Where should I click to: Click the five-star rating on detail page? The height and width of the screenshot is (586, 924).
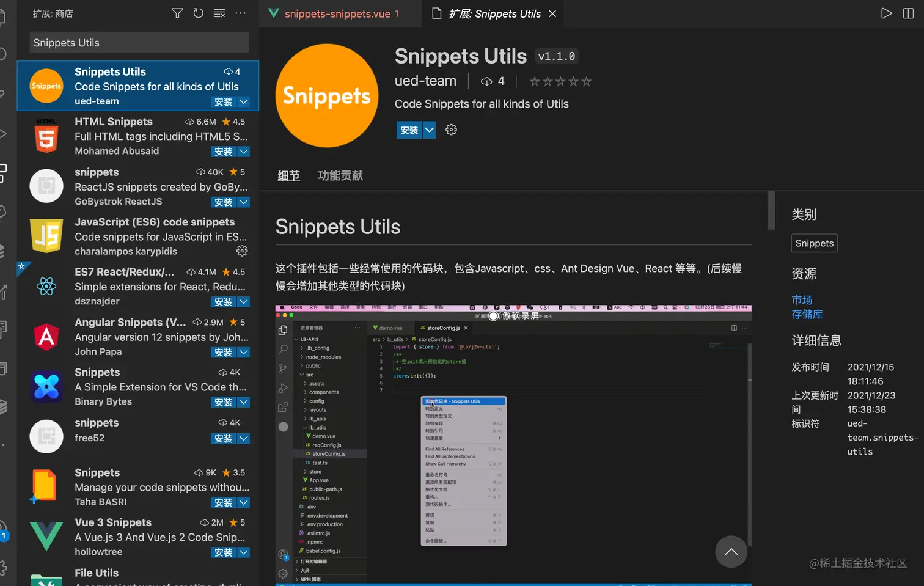[560, 81]
